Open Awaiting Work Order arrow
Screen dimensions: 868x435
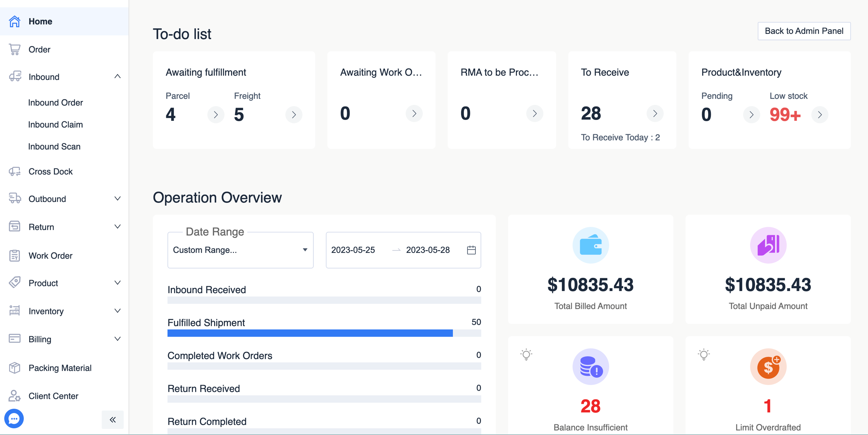414,114
